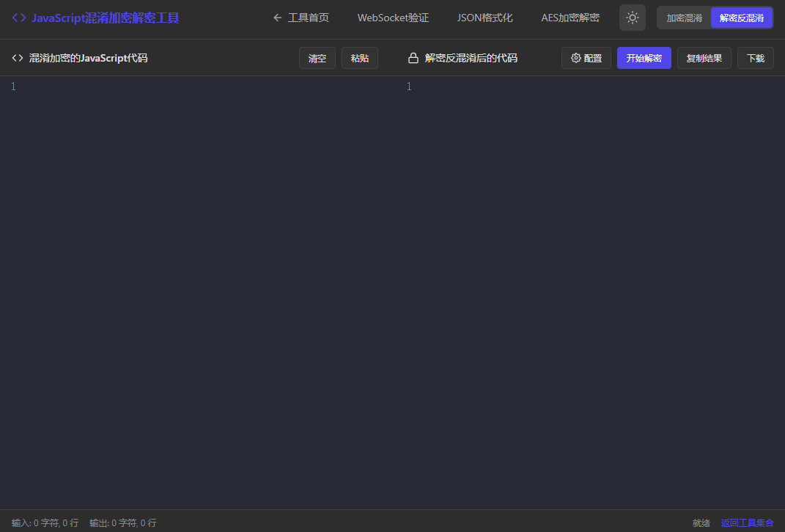Follow the 返回工具集合 link
This screenshot has height=532, width=785.
[x=747, y=522]
